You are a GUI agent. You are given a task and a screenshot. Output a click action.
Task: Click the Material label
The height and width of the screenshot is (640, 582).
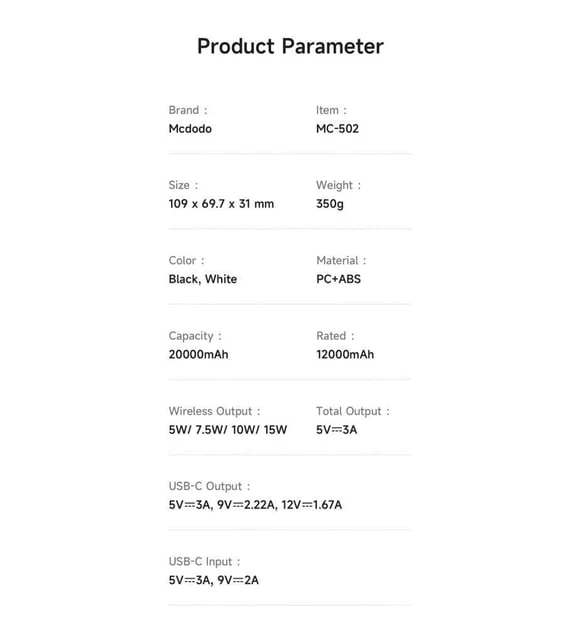tap(341, 261)
